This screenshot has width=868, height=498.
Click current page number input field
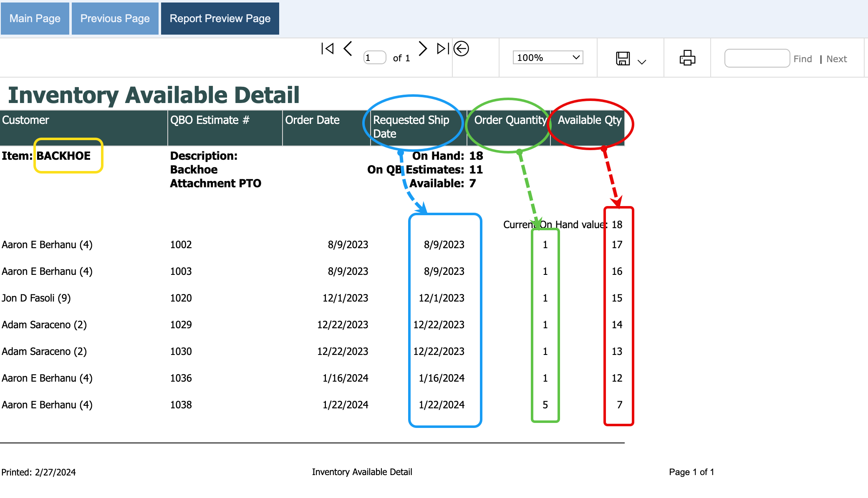click(x=374, y=58)
